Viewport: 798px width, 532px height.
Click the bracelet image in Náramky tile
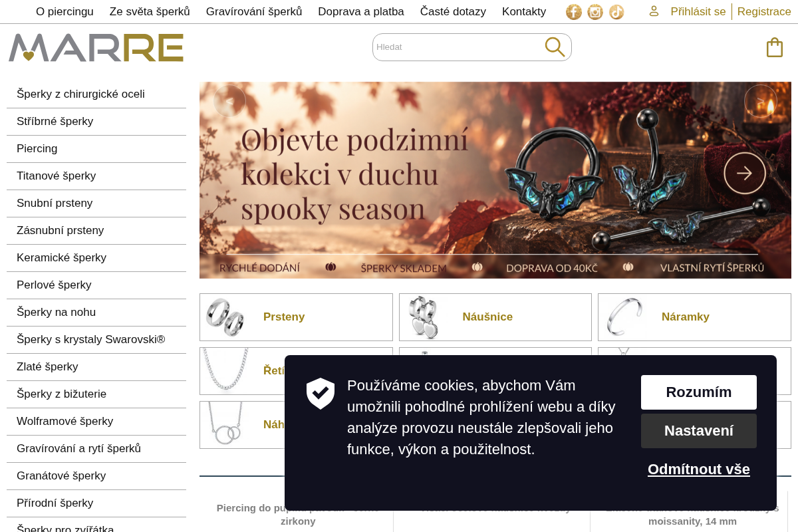point(624,317)
